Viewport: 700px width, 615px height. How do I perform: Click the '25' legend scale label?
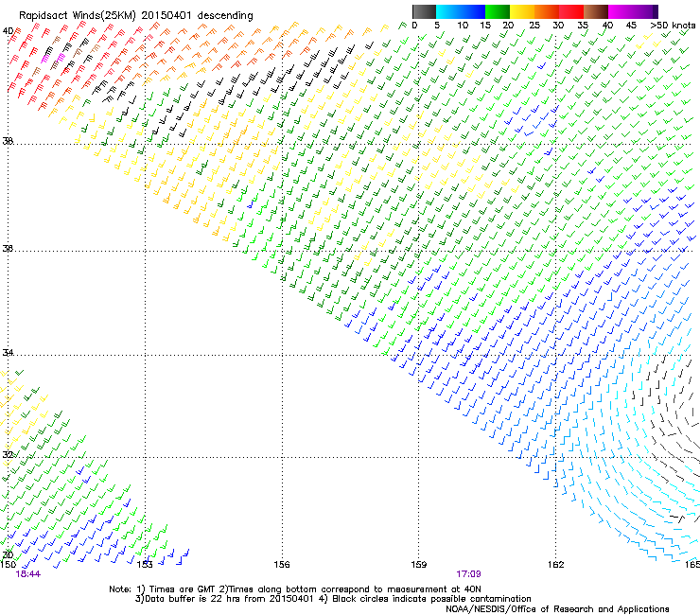coord(534,25)
